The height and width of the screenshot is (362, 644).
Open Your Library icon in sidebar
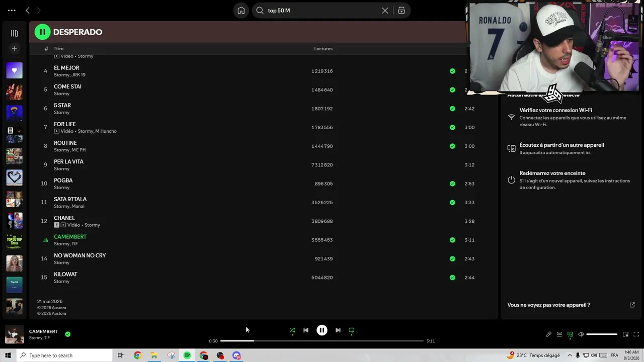point(14,33)
